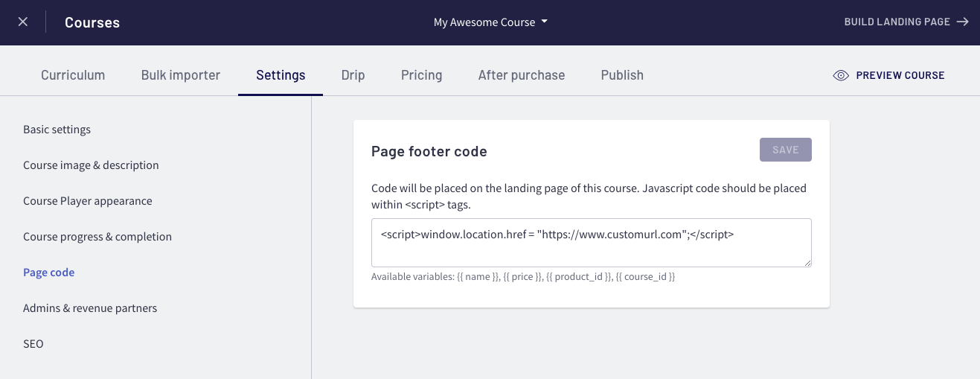The width and height of the screenshot is (980, 379).
Task: Select Page code in the sidebar
Action: click(49, 273)
